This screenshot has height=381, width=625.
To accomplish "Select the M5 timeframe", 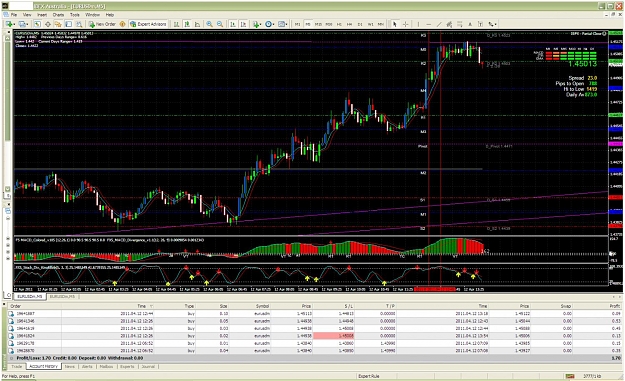I will 308,24.
